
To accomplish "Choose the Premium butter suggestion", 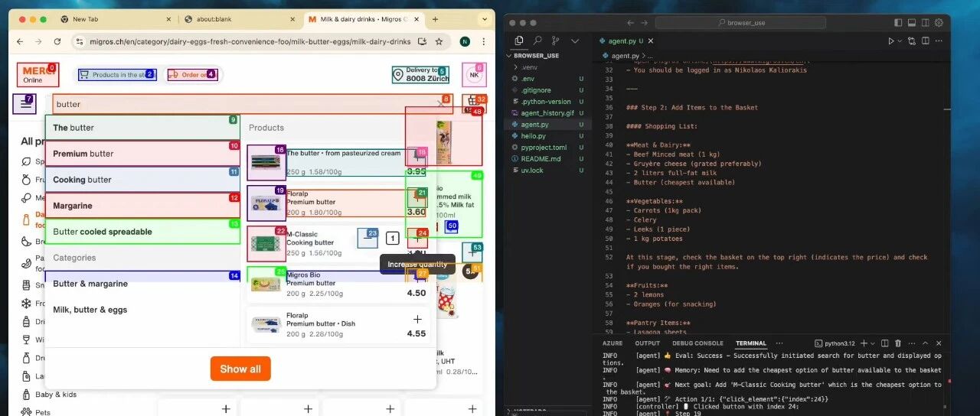I will [142, 154].
